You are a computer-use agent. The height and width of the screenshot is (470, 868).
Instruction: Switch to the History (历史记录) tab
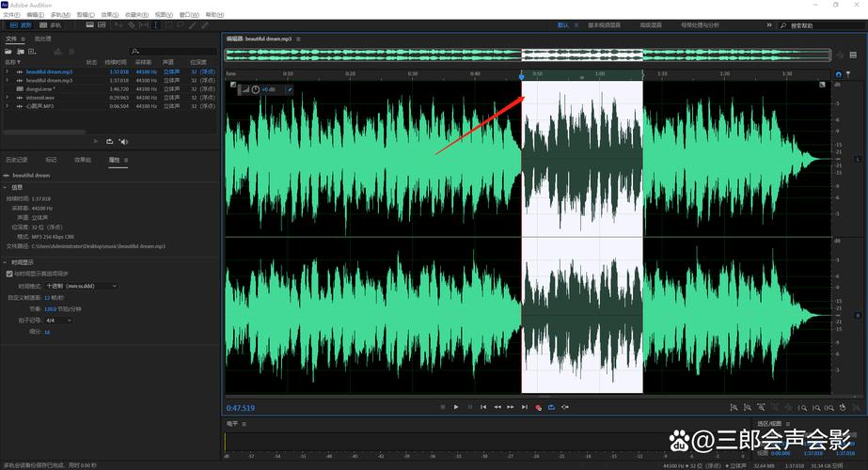(x=17, y=160)
